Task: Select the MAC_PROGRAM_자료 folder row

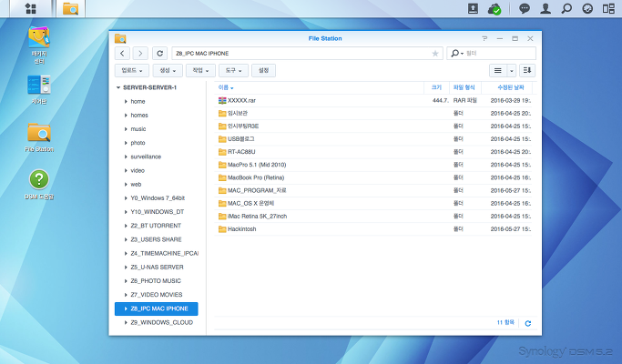Action: tap(372, 190)
